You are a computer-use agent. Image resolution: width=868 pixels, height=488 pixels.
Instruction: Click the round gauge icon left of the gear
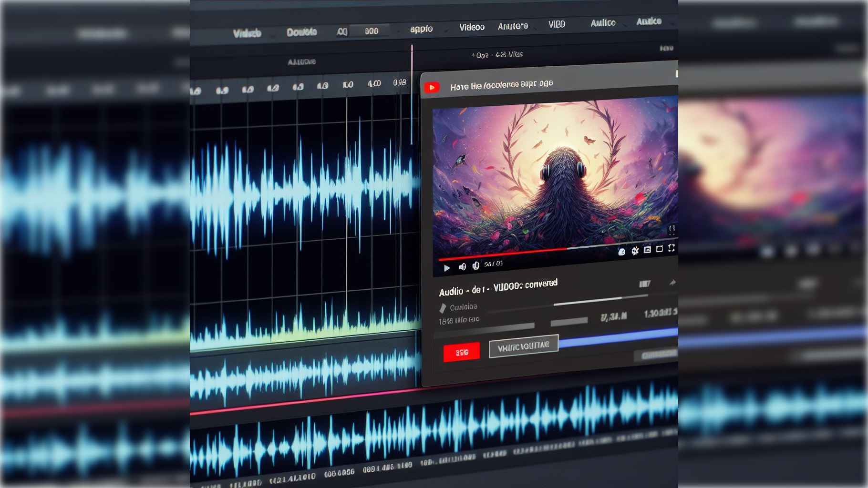(621, 252)
